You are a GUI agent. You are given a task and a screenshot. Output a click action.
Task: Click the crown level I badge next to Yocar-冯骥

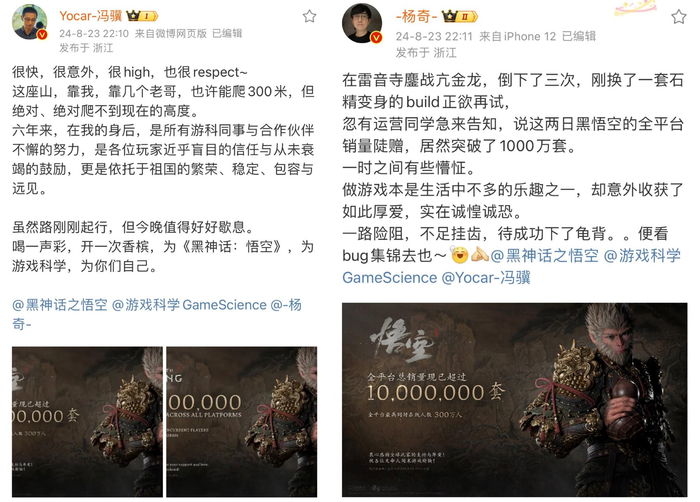[142, 16]
